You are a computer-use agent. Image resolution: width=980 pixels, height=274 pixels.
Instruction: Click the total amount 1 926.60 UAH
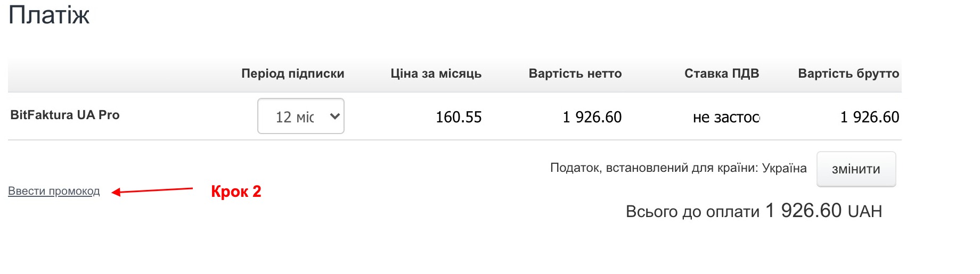[823, 211]
